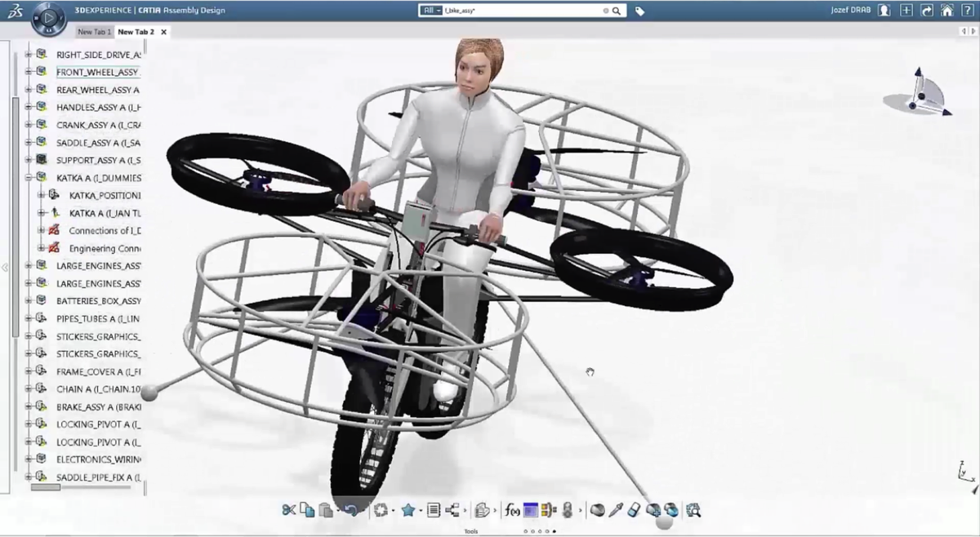Click the Undo arrow icon

pyautogui.click(x=350, y=510)
